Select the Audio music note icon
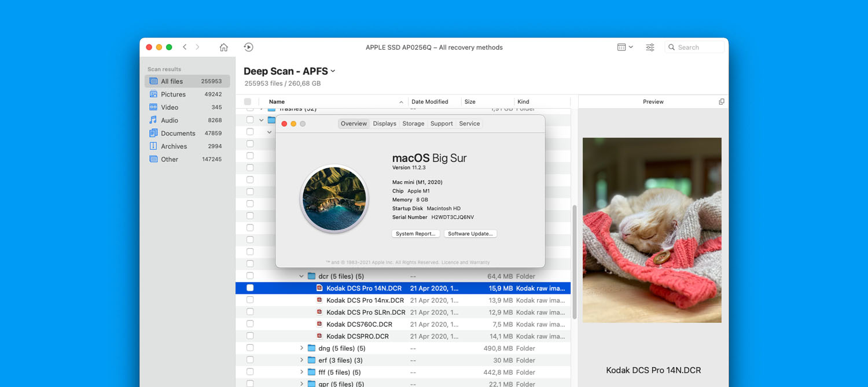This screenshot has height=387, width=868. [x=153, y=120]
